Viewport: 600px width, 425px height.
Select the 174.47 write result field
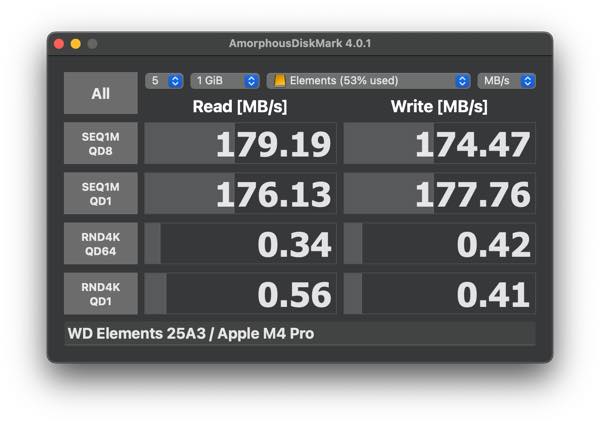(x=439, y=144)
